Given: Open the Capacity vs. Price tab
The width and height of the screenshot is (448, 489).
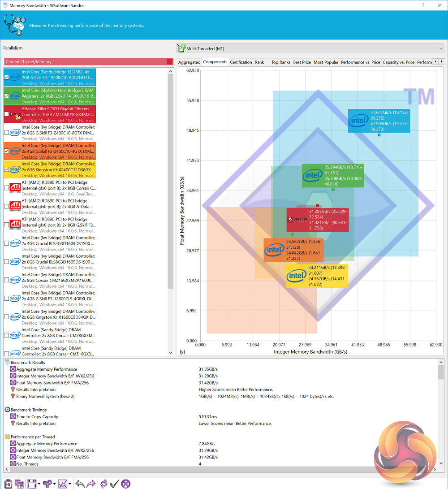Looking at the screenshot, I should [398, 62].
